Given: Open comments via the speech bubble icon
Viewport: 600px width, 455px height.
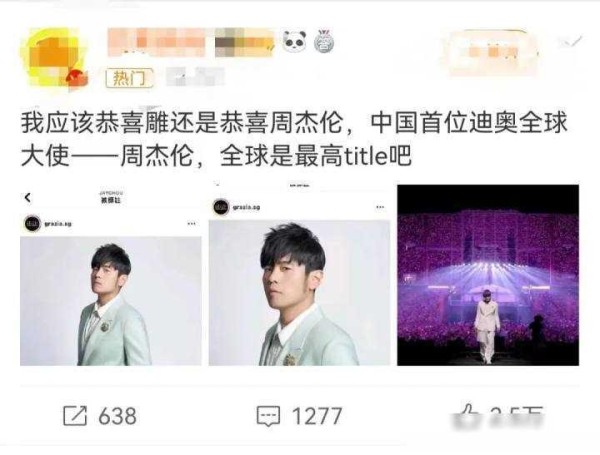Looking at the screenshot, I should (x=268, y=416).
